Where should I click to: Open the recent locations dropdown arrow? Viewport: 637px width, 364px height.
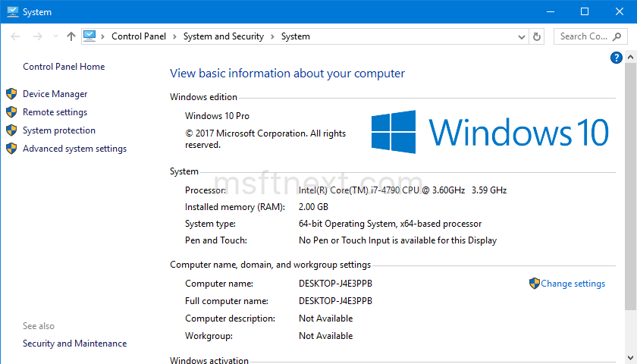pos(55,36)
